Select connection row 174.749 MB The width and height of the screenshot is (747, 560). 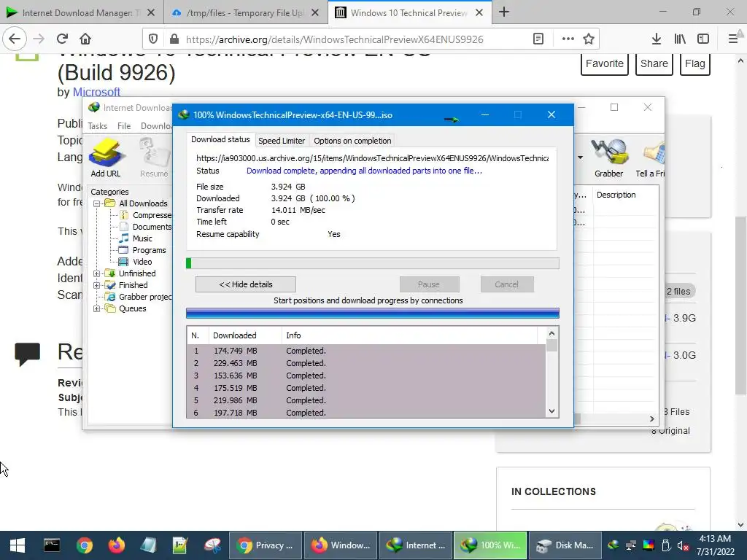pos(366,351)
